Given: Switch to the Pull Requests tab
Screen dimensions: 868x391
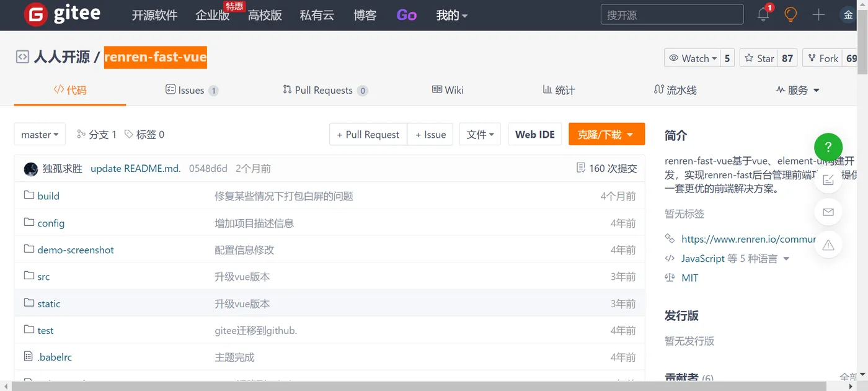Looking at the screenshot, I should click(325, 90).
